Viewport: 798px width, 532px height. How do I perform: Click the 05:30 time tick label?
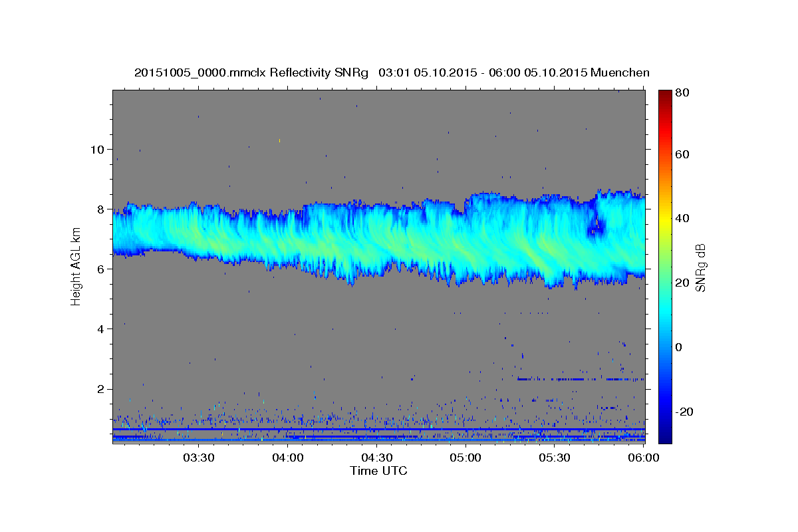coord(555,458)
